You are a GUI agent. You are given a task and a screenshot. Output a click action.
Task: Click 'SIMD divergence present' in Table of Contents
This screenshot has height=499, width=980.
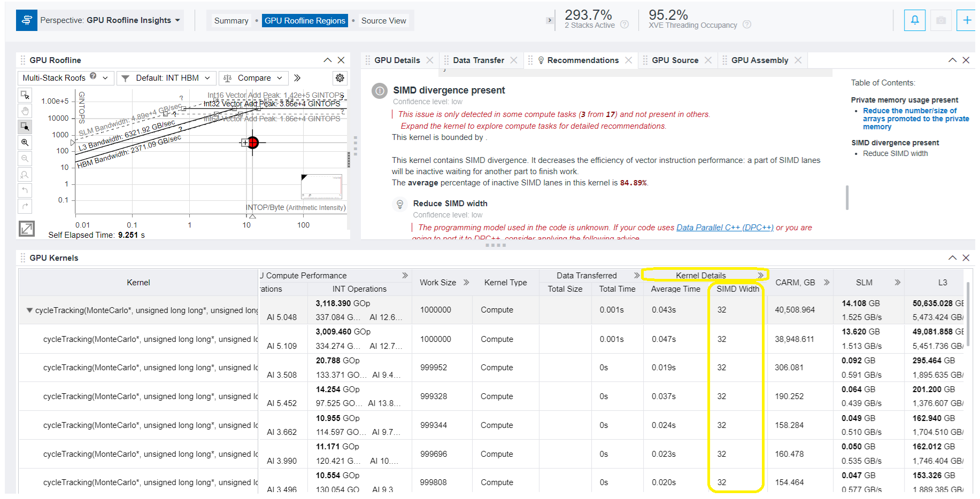[x=895, y=143]
